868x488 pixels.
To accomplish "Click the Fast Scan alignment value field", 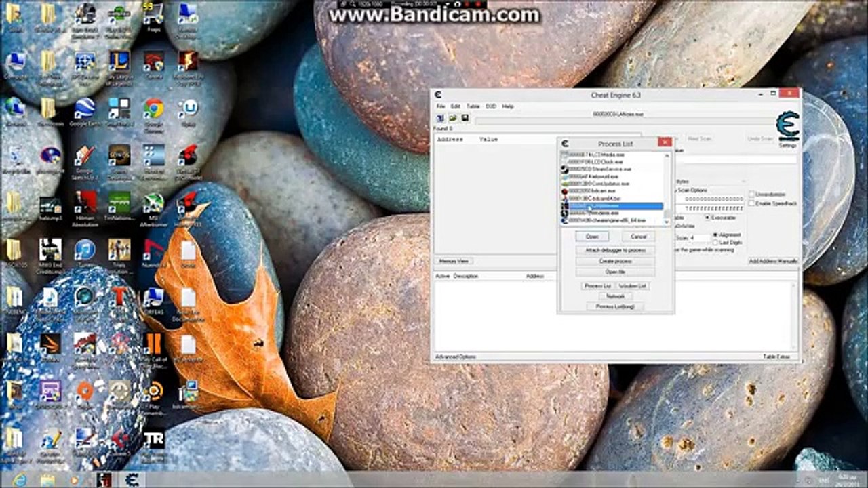I will pyautogui.click(x=699, y=239).
